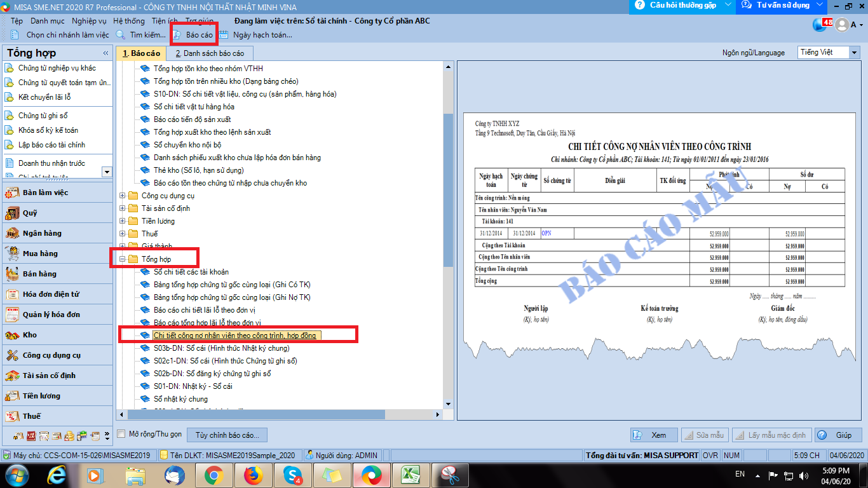Open Skype from the taskbar

292,475
